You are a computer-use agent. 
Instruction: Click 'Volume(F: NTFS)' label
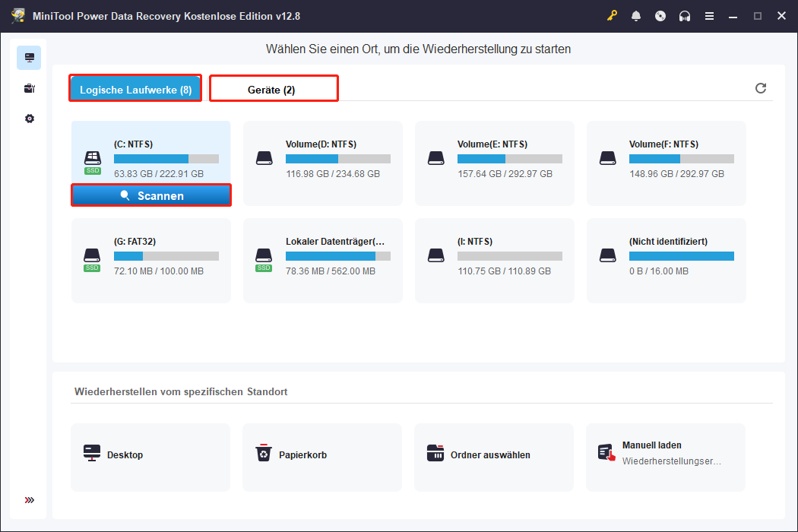tap(664, 144)
